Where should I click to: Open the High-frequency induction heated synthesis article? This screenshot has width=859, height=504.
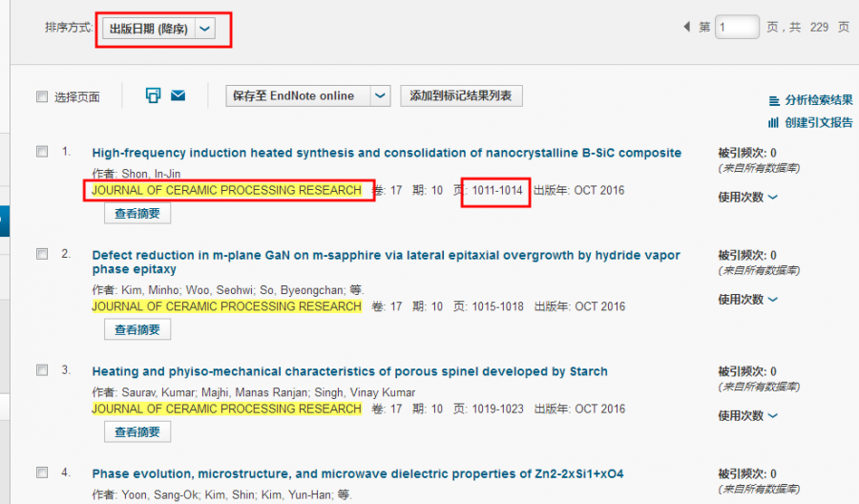click(387, 153)
